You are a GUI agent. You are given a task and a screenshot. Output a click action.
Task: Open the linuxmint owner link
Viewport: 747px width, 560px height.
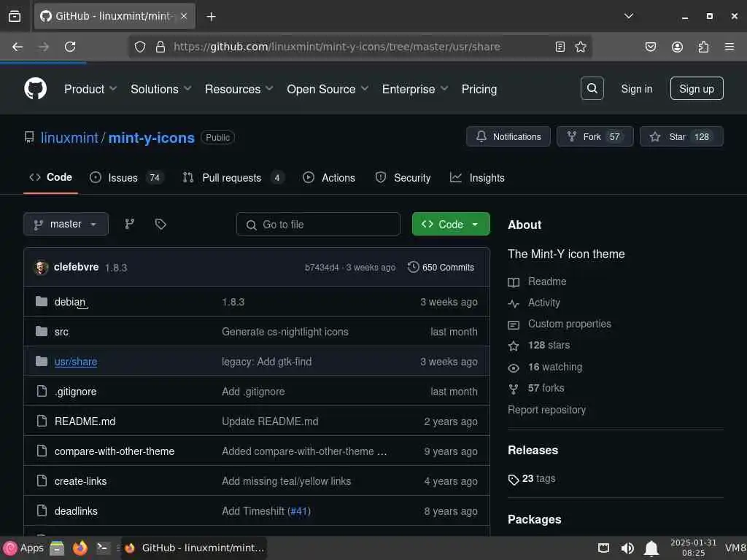69,138
